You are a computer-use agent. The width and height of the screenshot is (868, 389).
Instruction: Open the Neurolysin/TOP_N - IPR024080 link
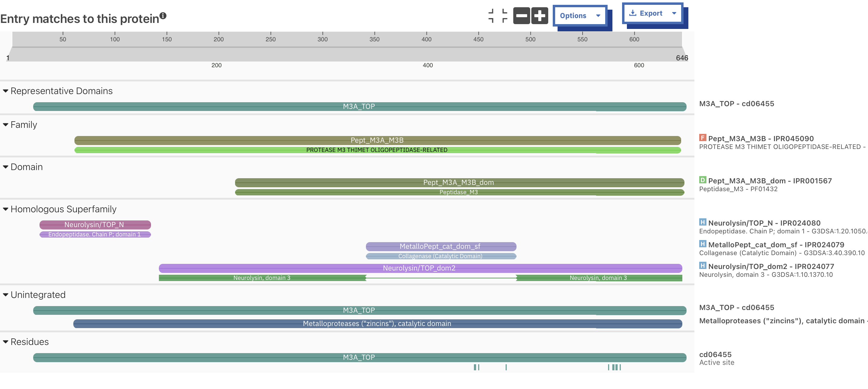pyautogui.click(x=764, y=223)
